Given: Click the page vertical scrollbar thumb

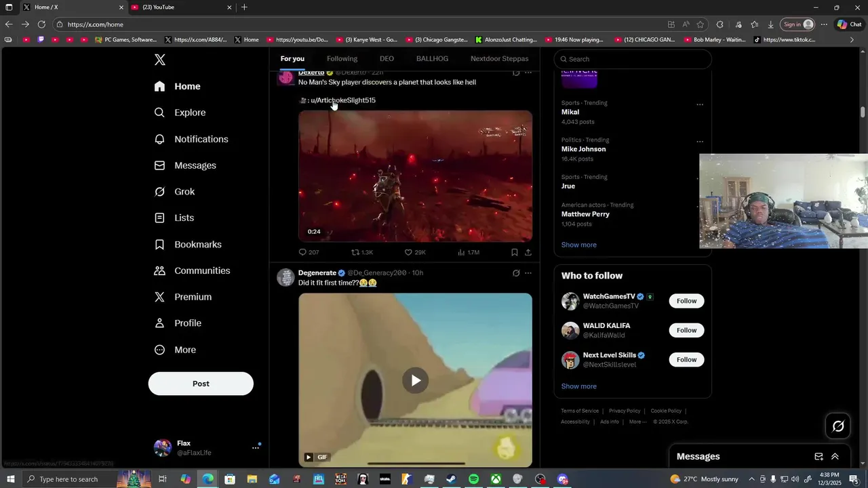Looking at the screenshot, I should (x=863, y=112).
